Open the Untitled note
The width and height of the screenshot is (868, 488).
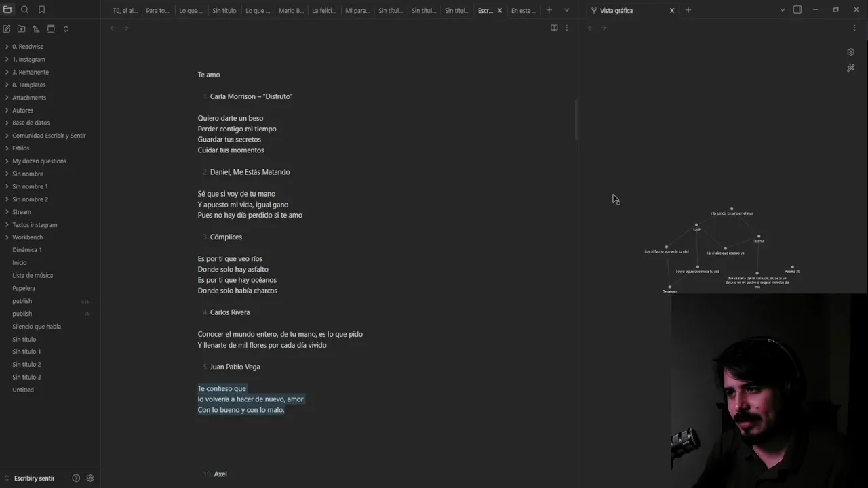[x=23, y=390]
